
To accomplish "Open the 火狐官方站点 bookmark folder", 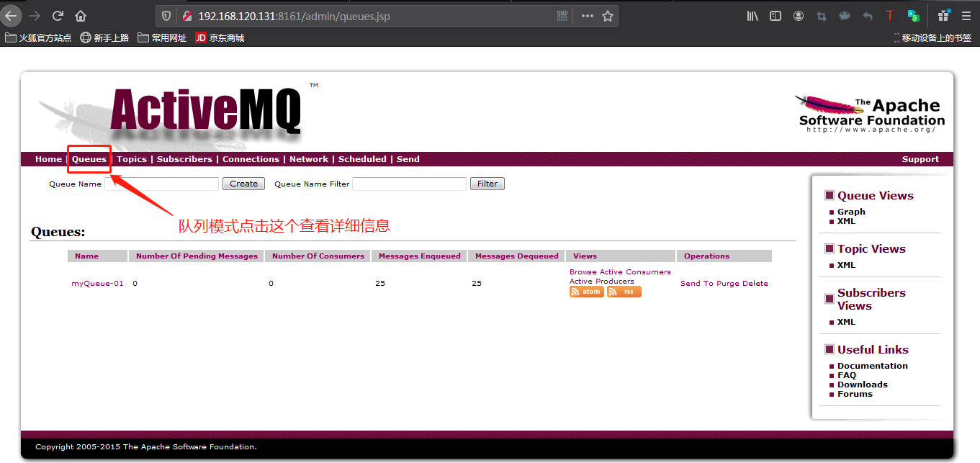I will (39, 37).
